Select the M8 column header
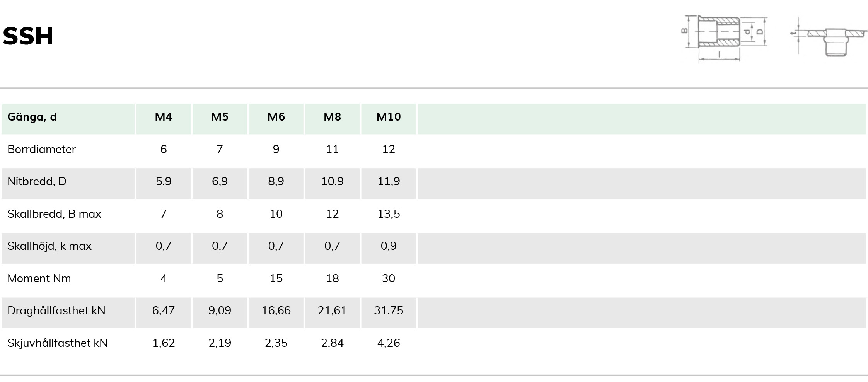This screenshot has height=382, width=868. (x=332, y=117)
